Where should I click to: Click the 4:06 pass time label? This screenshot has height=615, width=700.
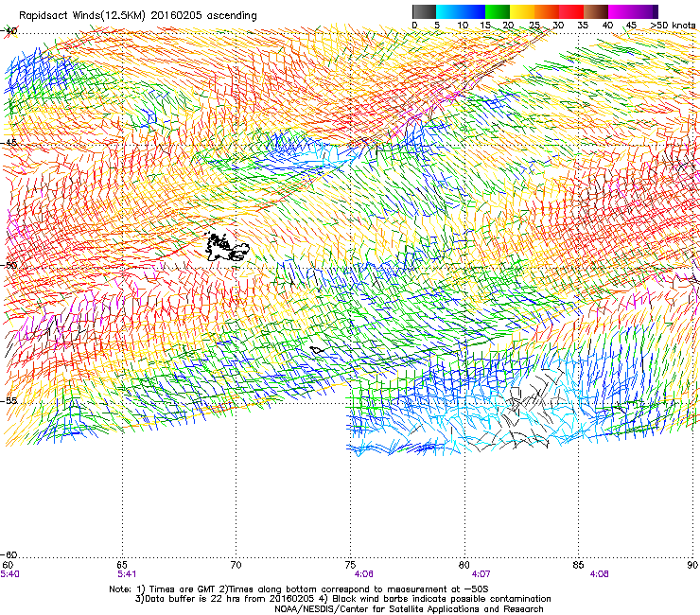(x=364, y=574)
